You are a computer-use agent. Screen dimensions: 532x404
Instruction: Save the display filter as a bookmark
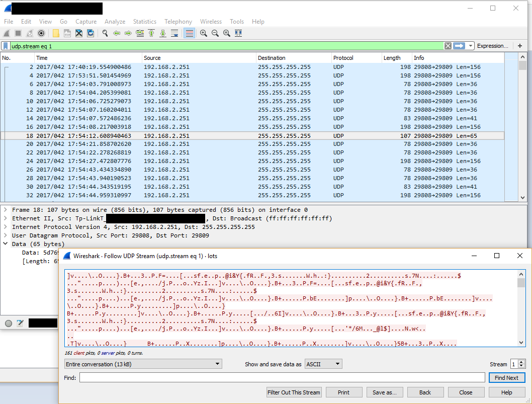pyautogui.click(x=7, y=45)
